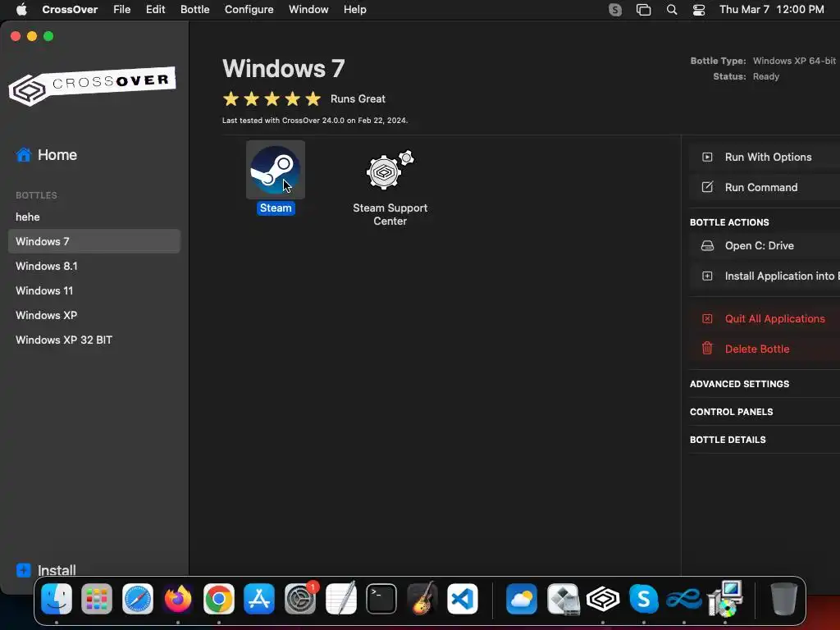The width and height of the screenshot is (840, 630).
Task: Open the Apple menu
Action: coord(21,10)
